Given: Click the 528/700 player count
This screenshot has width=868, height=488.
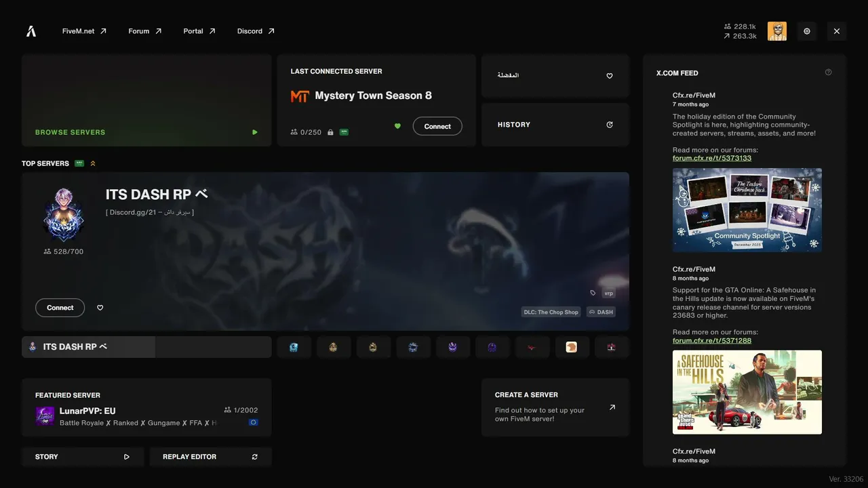Looking at the screenshot, I should click(x=63, y=251).
